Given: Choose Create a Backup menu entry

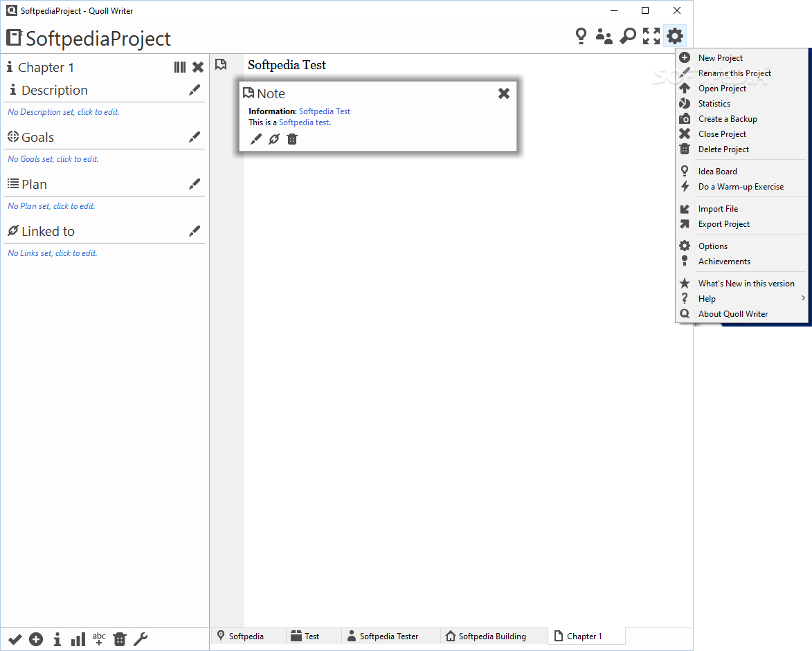Looking at the screenshot, I should click(741, 119).
